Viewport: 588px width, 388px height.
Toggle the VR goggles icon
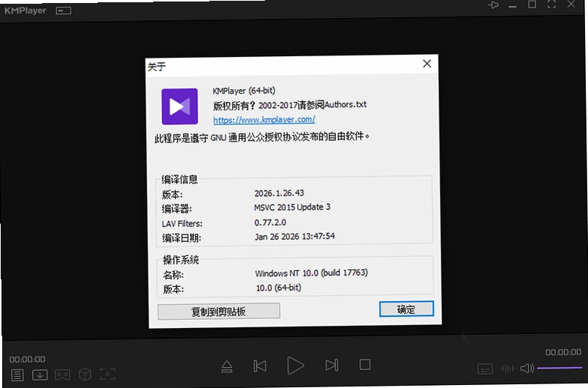tap(62, 375)
